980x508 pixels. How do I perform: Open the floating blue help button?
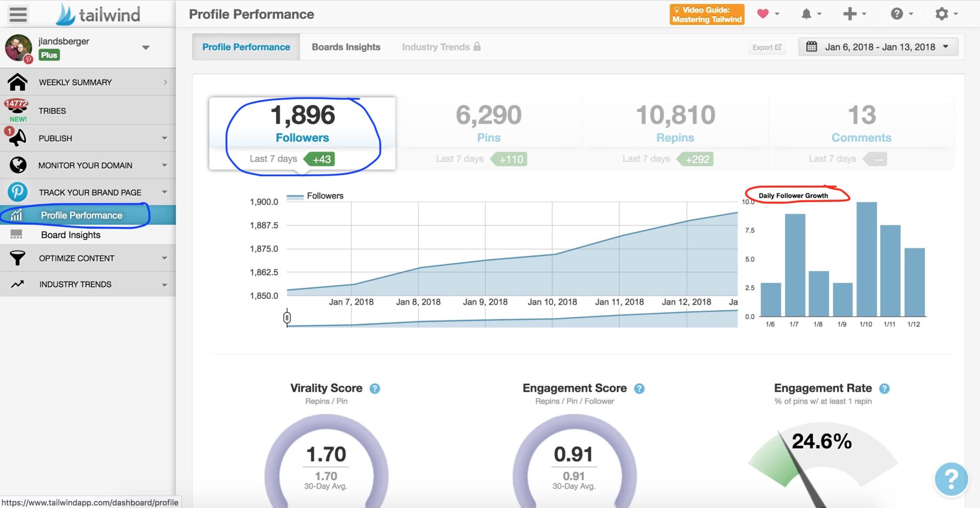click(951, 479)
